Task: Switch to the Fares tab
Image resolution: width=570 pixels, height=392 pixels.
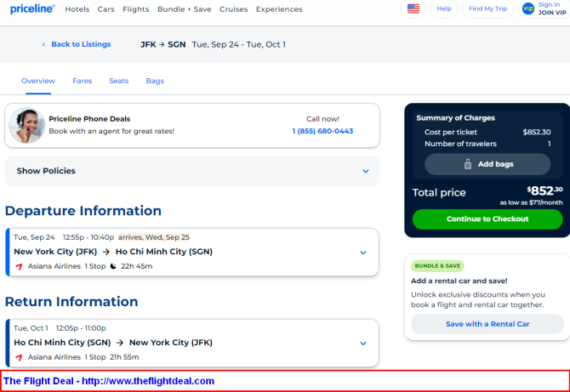Action: 83,81
